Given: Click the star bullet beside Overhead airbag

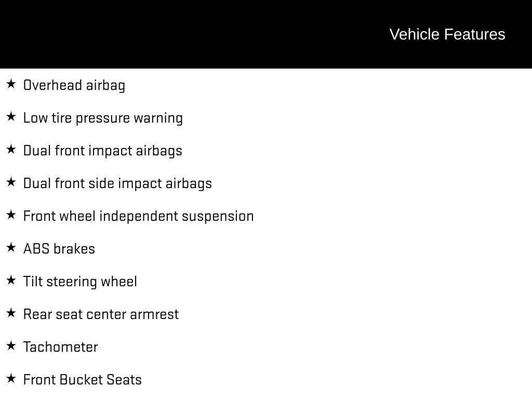Looking at the screenshot, I should (x=11, y=84).
